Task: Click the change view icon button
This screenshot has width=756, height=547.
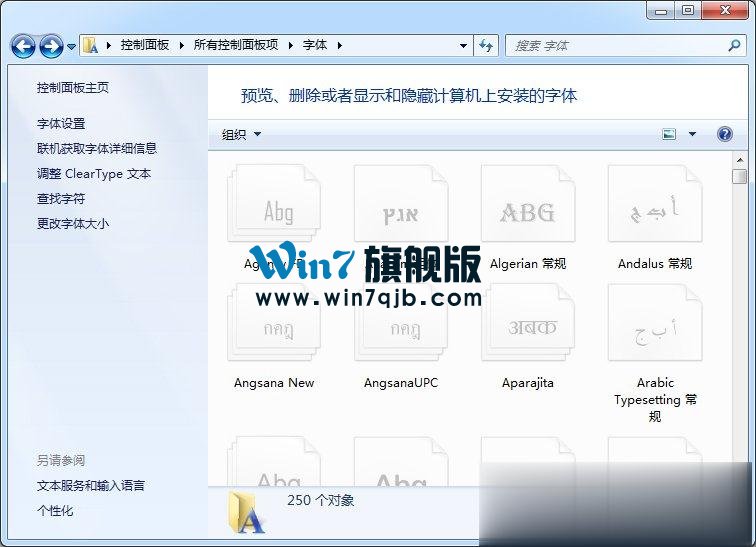Action: (x=669, y=134)
